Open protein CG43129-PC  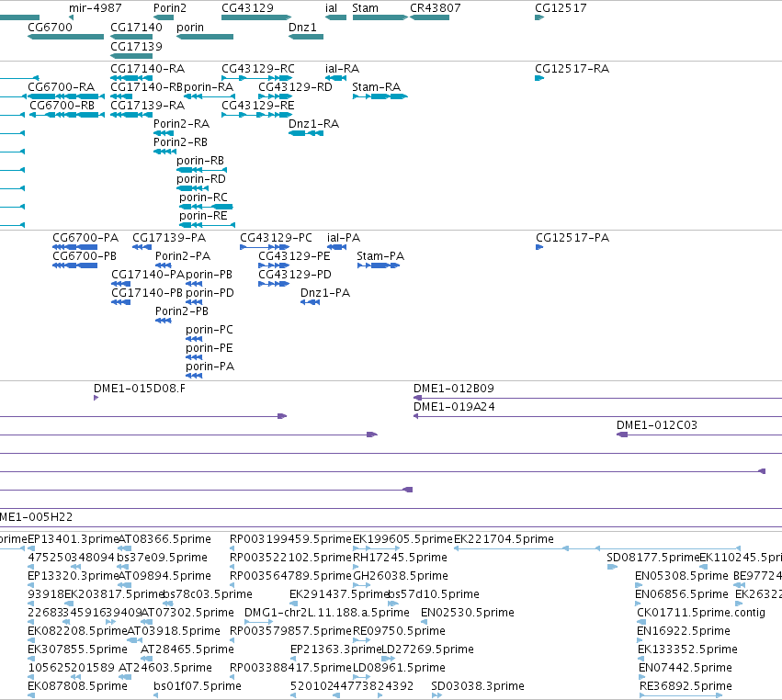tap(276, 238)
